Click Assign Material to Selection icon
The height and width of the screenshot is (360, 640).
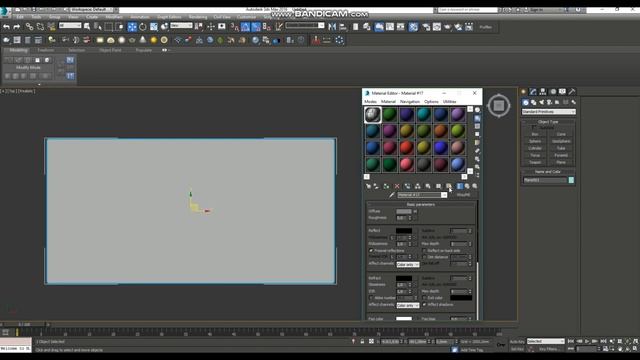pyautogui.click(x=386, y=186)
